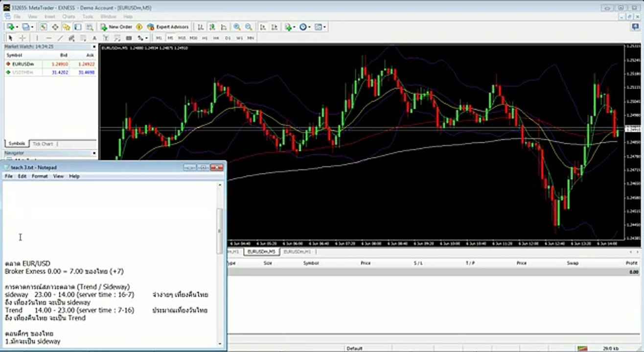The width and height of the screenshot is (644, 352).
Task: Click the MetaEditor yellow diamond icon
Action: (139, 27)
